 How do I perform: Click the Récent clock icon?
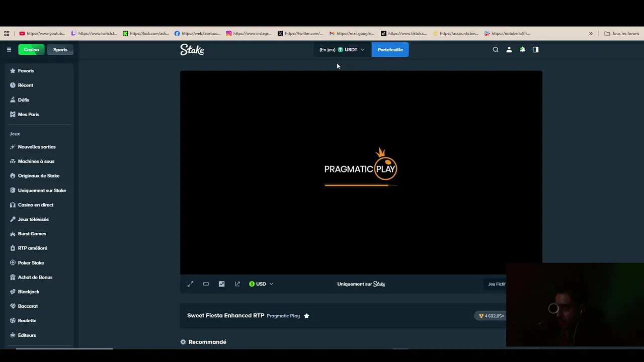coord(13,85)
